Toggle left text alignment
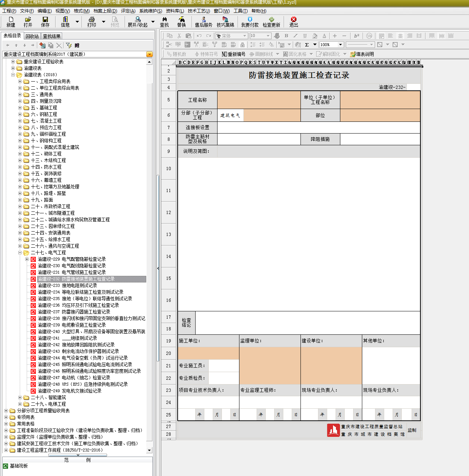The image size is (469, 476). tap(391, 36)
